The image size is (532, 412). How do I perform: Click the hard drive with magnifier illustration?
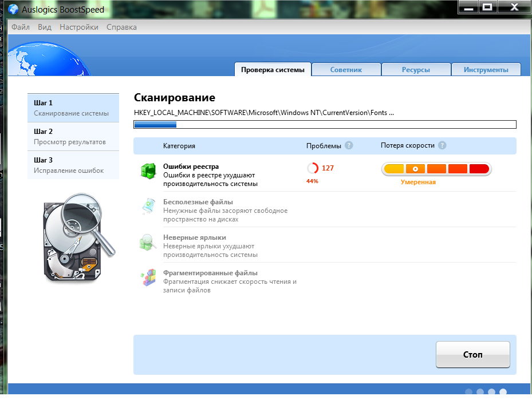pos(78,237)
